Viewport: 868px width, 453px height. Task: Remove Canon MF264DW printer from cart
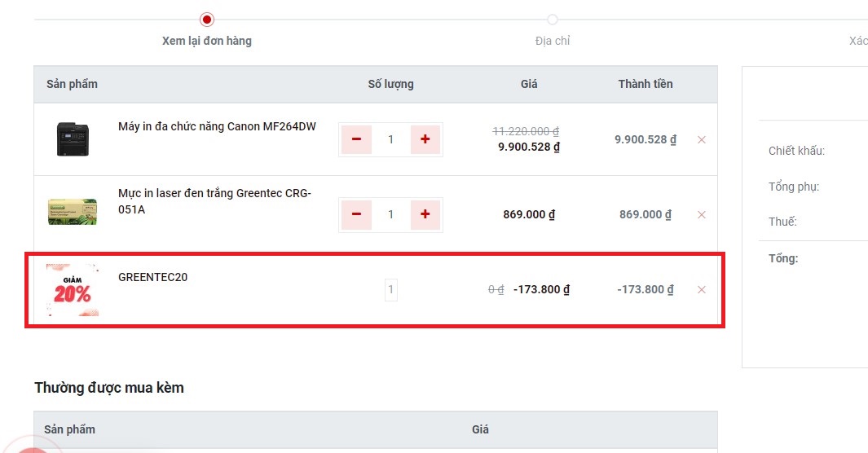click(702, 140)
